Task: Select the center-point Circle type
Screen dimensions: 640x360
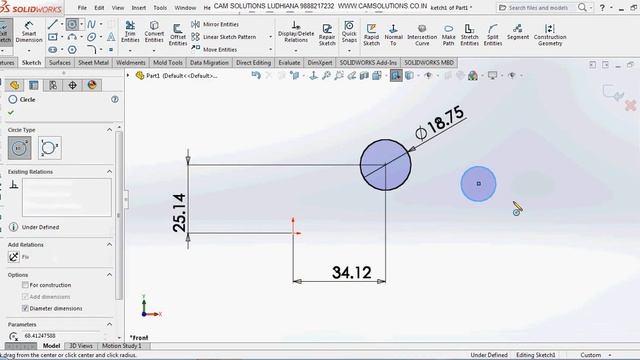Action: coord(19,148)
